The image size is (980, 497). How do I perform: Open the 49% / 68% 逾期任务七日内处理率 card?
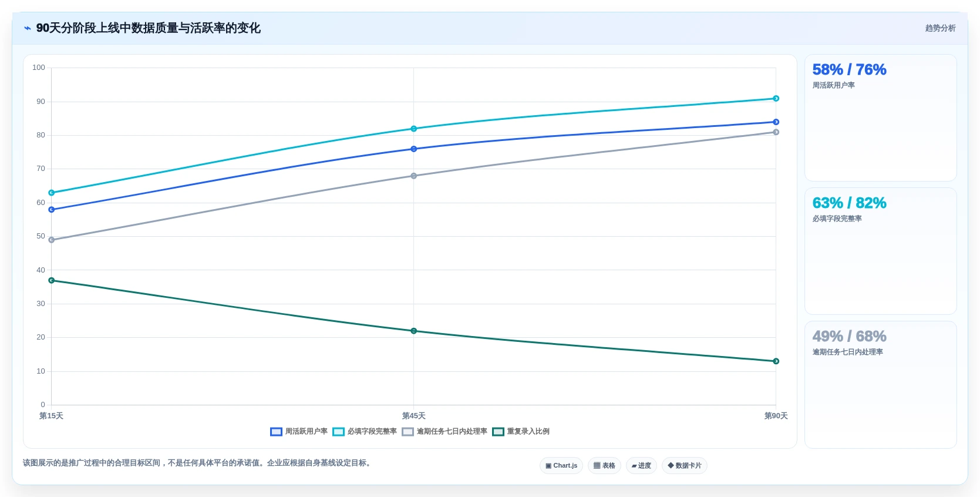pos(881,385)
